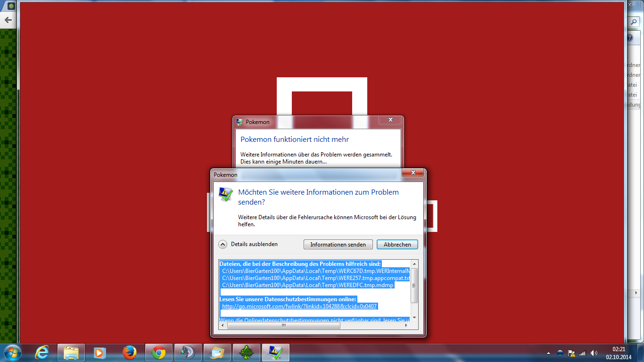This screenshot has width=644, height=362.
Task: Open Google Chrome from the taskbar
Action: [x=159, y=353]
